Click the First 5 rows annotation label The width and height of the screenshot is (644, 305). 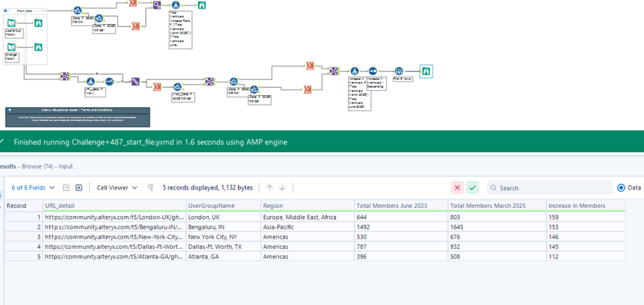[x=403, y=79]
